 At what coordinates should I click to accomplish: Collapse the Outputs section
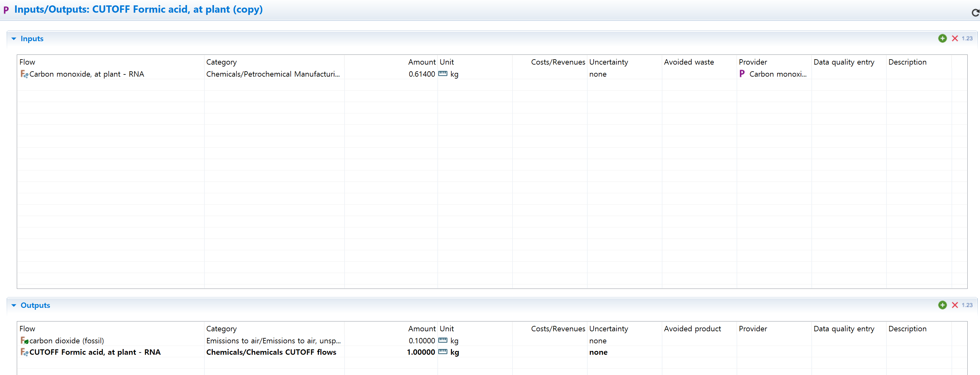pyautogui.click(x=14, y=305)
